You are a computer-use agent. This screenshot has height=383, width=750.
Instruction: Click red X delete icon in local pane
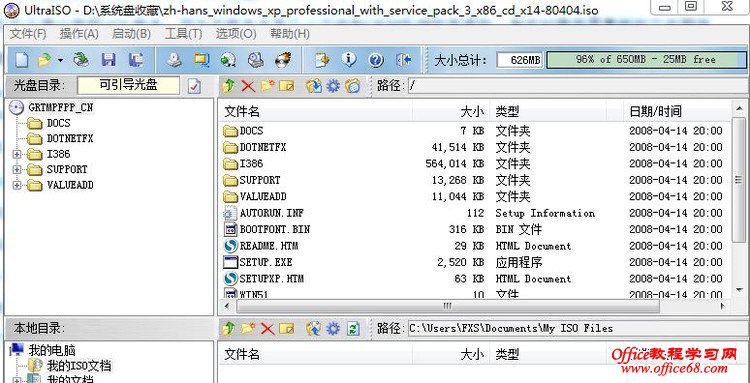[x=267, y=328]
